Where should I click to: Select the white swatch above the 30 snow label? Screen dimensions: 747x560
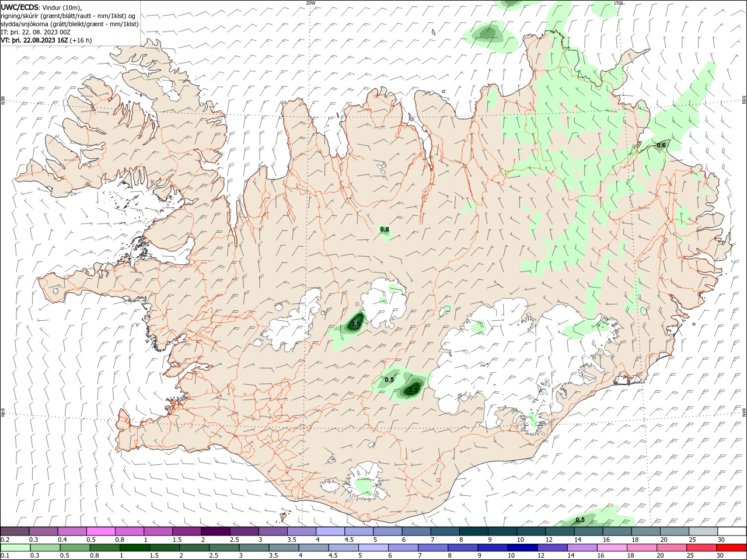click(732, 531)
